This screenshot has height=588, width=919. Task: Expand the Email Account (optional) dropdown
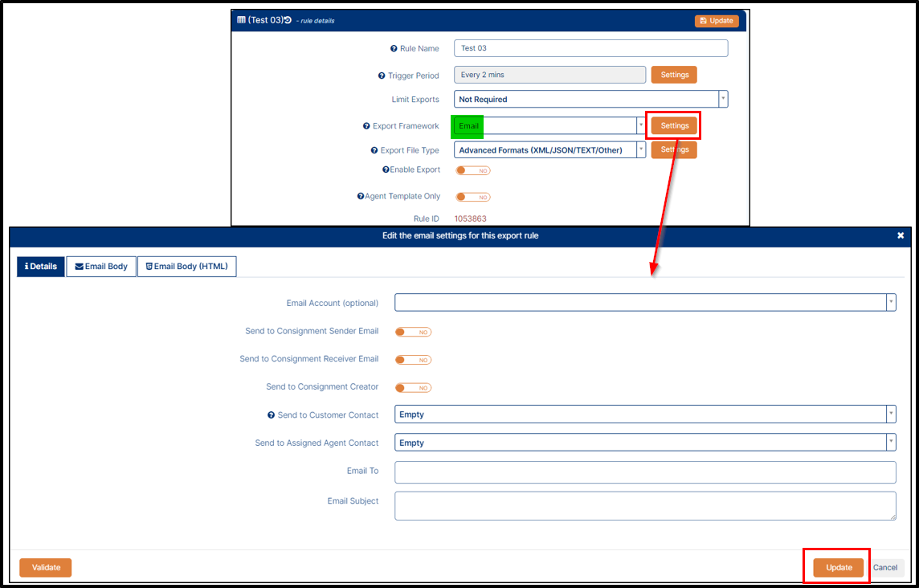pos(644,302)
